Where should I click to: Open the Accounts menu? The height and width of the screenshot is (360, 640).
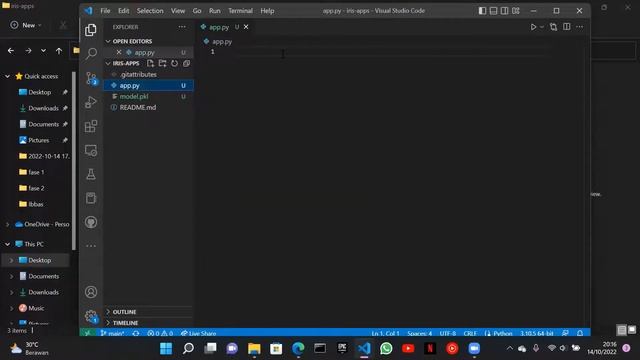[91, 292]
